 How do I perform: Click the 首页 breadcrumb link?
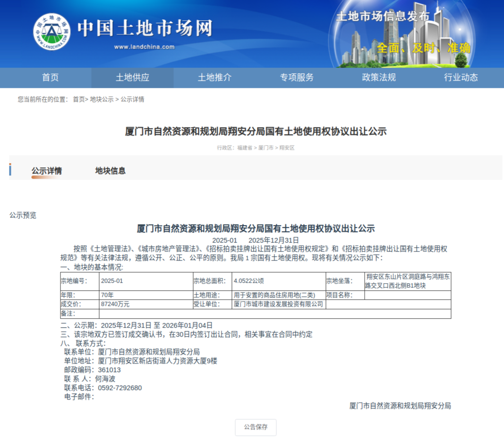point(78,99)
